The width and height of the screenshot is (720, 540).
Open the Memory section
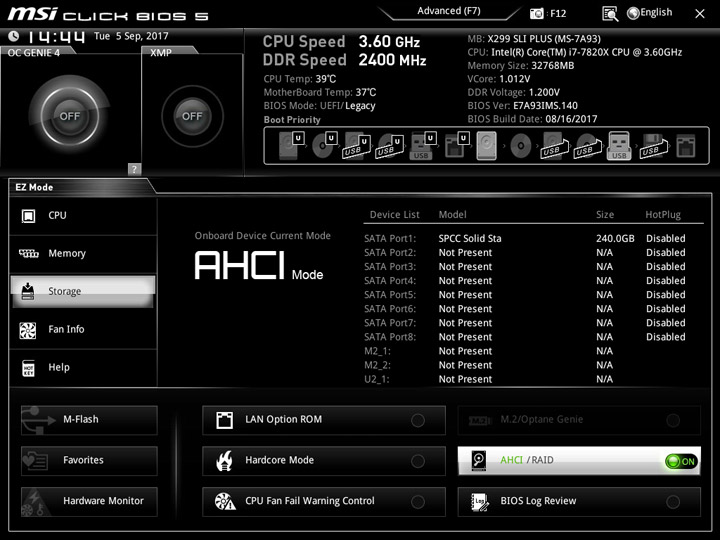tap(83, 253)
